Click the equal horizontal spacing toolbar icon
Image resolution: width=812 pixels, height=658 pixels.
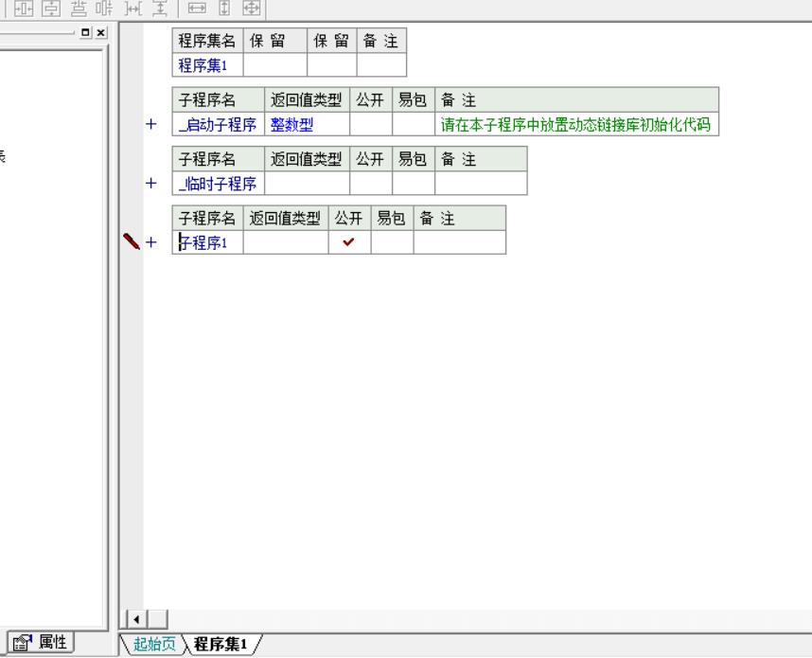133,8
